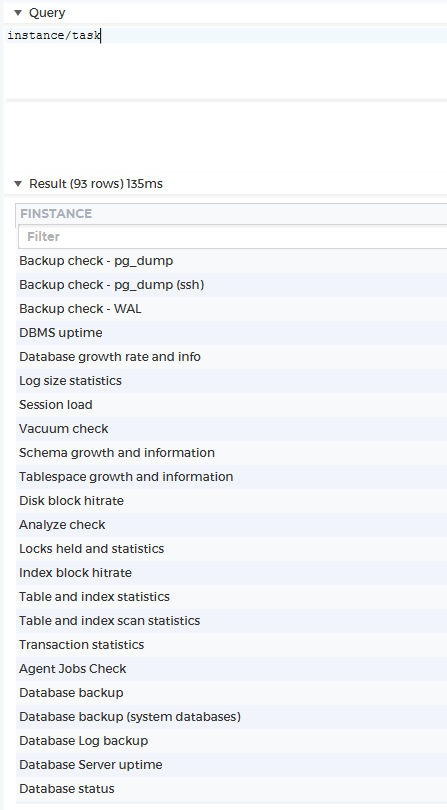Select row Index block hitrate
Image resolution: width=447 pixels, height=810 pixels.
point(232,573)
